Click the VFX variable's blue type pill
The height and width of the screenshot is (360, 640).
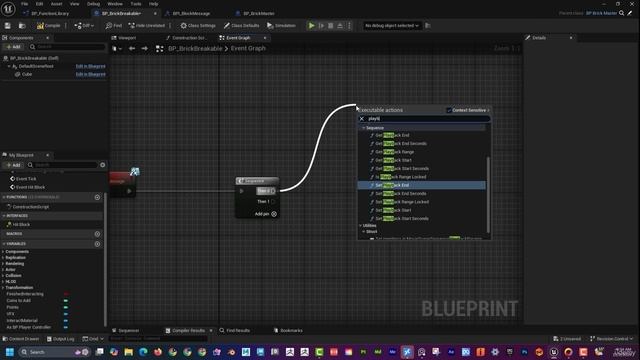tap(66, 314)
